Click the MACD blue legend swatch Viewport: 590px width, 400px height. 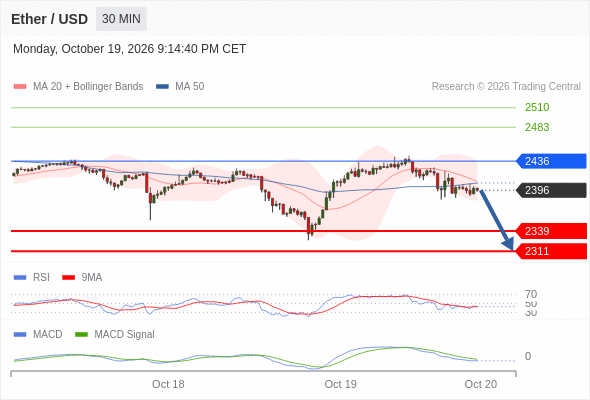[x=20, y=335]
